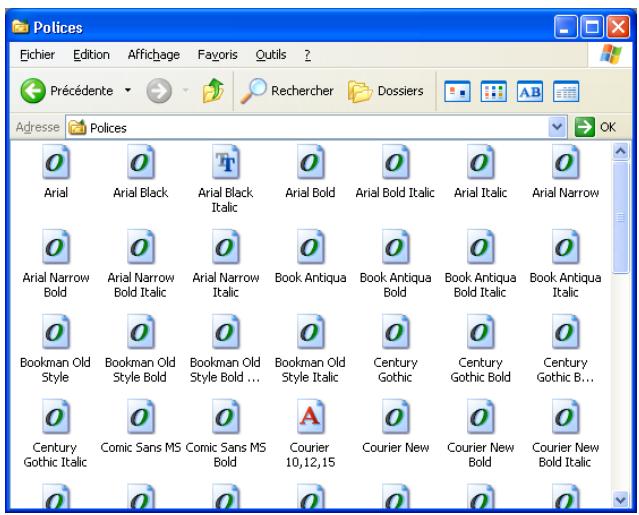Select the Arial Narrow font icon
The image size is (639, 515).
[x=565, y=162]
